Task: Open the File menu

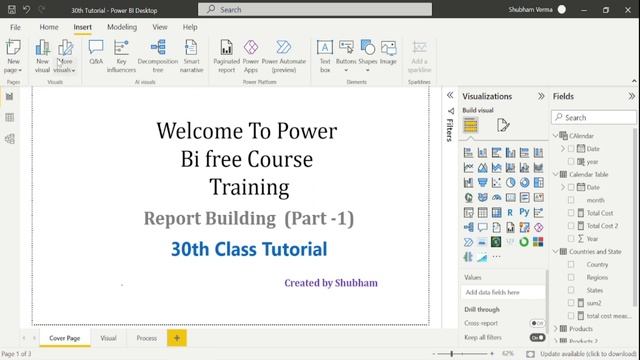Action: click(15, 27)
